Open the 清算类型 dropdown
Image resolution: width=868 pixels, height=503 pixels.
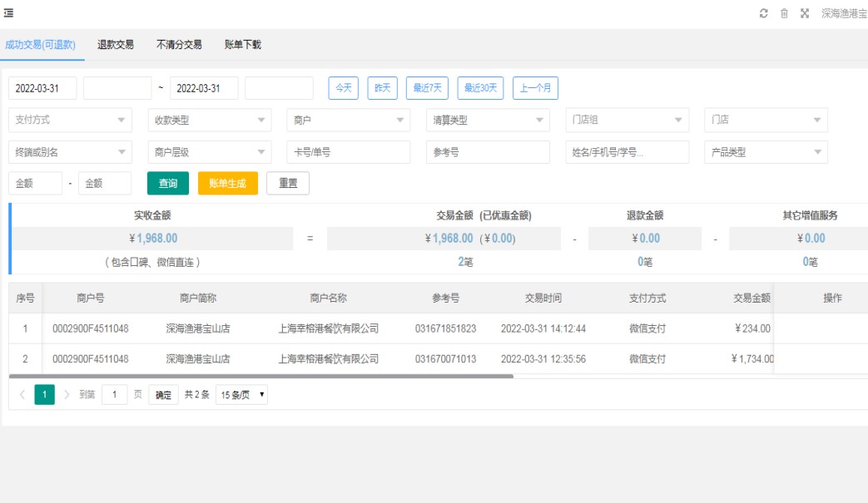click(488, 120)
